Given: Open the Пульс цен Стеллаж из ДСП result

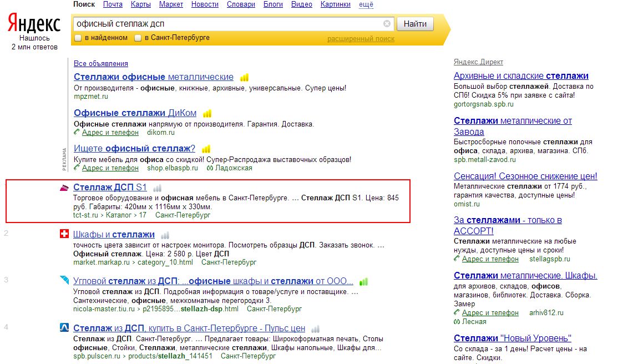Looking at the screenshot, I should [189, 328].
